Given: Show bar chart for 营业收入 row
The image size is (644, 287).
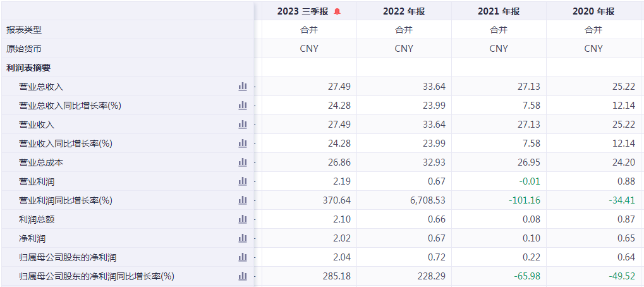Looking at the screenshot, I should click(243, 125).
